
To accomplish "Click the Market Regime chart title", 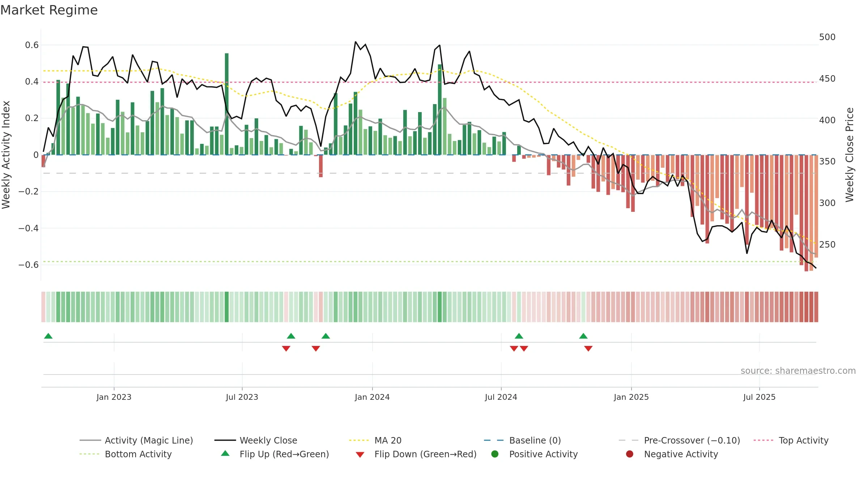I will [49, 10].
